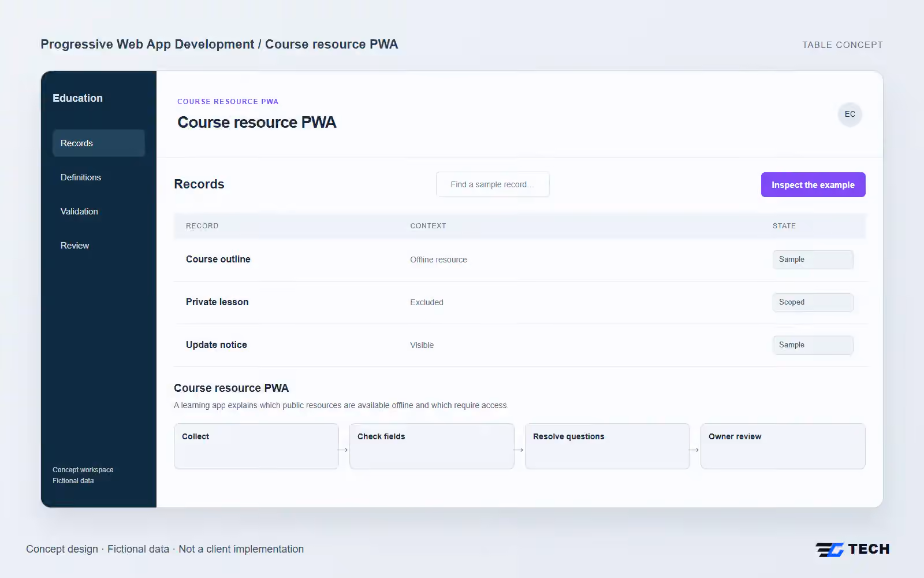Click the CONTEXT column header
Image resolution: width=924 pixels, height=578 pixels.
(x=428, y=226)
